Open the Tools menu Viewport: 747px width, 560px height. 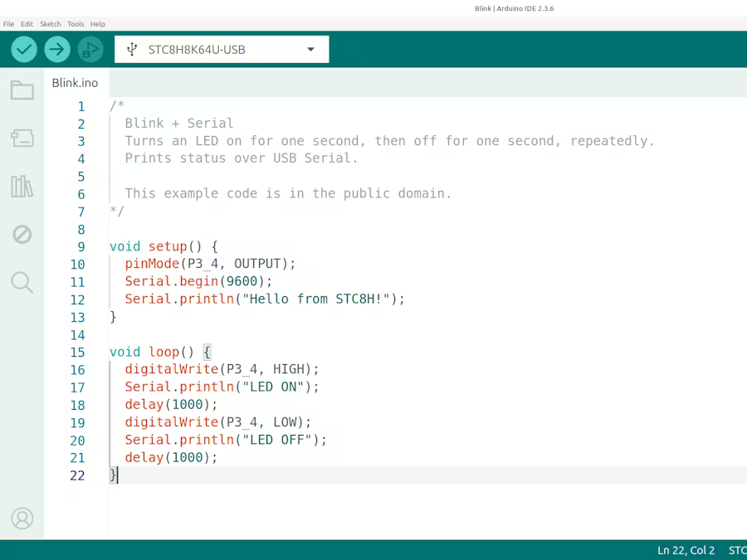pyautogui.click(x=75, y=24)
